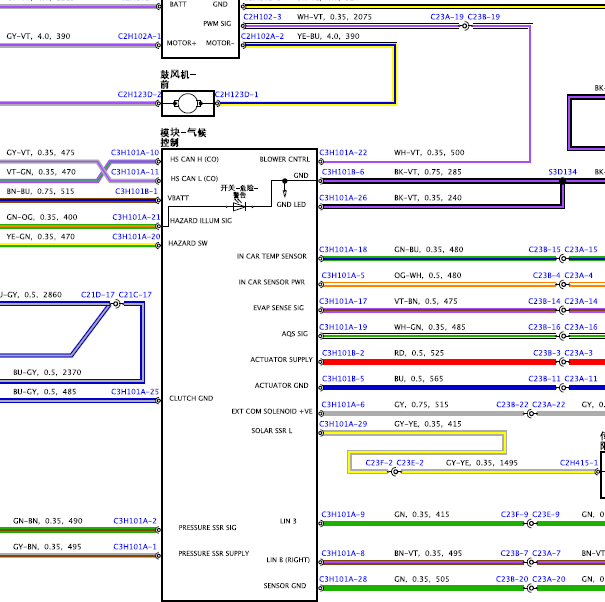The height and width of the screenshot is (602, 605).
Task: Select connector label C23B-14
Action: pyautogui.click(x=544, y=301)
